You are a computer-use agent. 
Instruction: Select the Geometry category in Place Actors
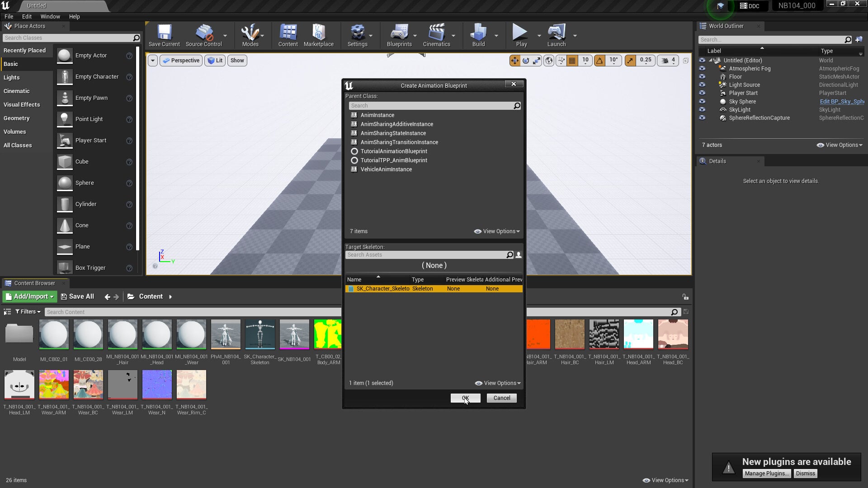pos(26,118)
